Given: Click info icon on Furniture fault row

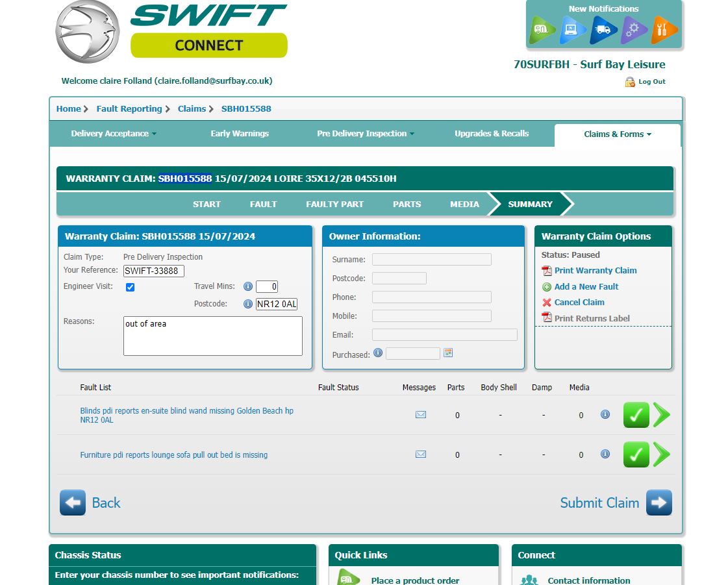Looking at the screenshot, I should (605, 454).
